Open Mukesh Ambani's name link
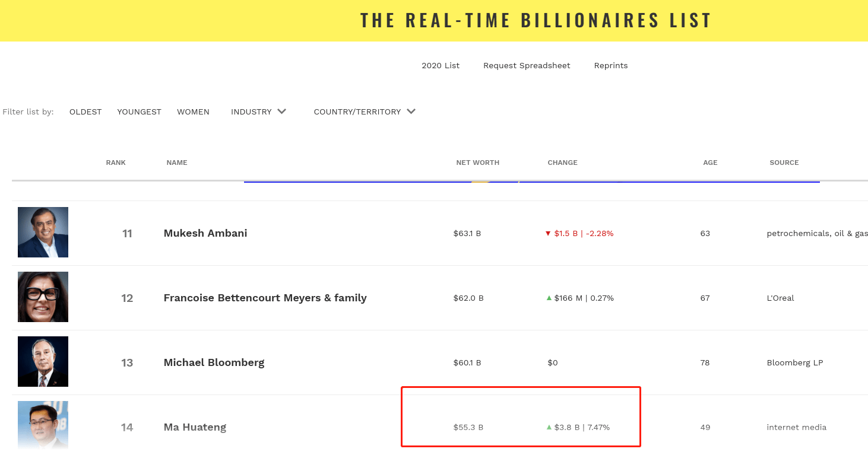 [205, 233]
